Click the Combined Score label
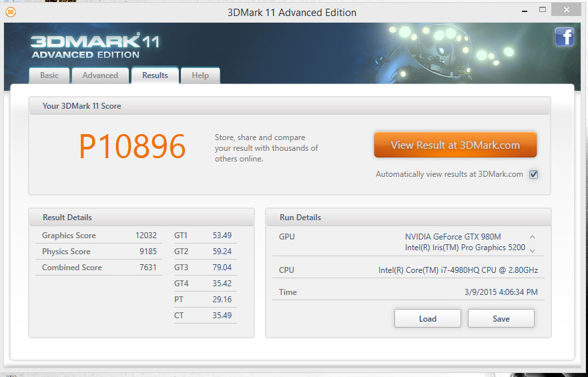588x377 pixels. [x=72, y=267]
